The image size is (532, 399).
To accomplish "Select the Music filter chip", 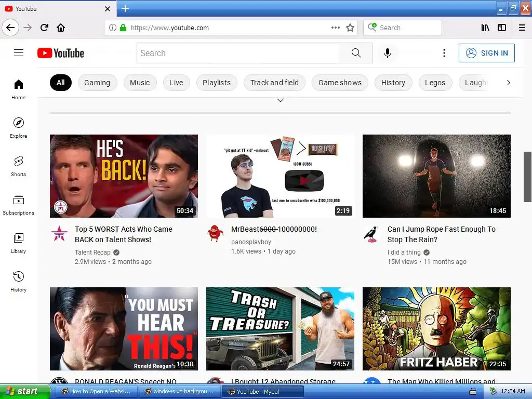I will click(x=140, y=83).
